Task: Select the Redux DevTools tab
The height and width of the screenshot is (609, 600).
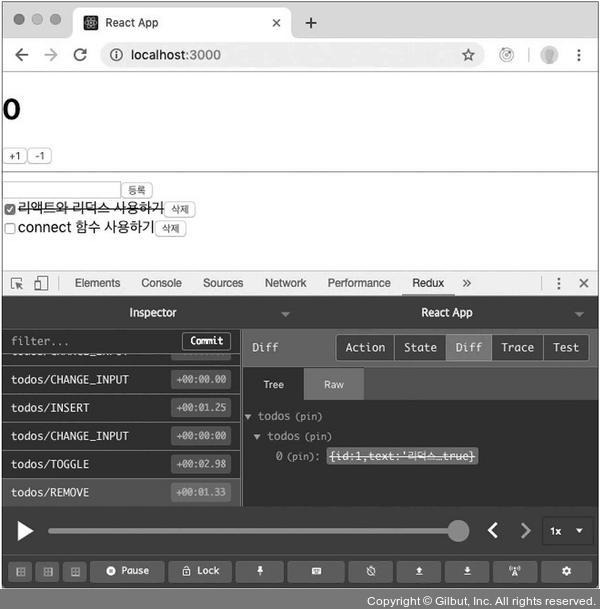Action: click(428, 283)
